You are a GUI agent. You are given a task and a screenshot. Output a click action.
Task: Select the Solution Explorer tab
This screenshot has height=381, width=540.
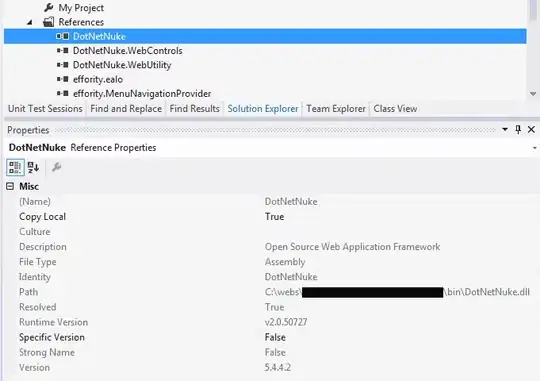pos(263,109)
